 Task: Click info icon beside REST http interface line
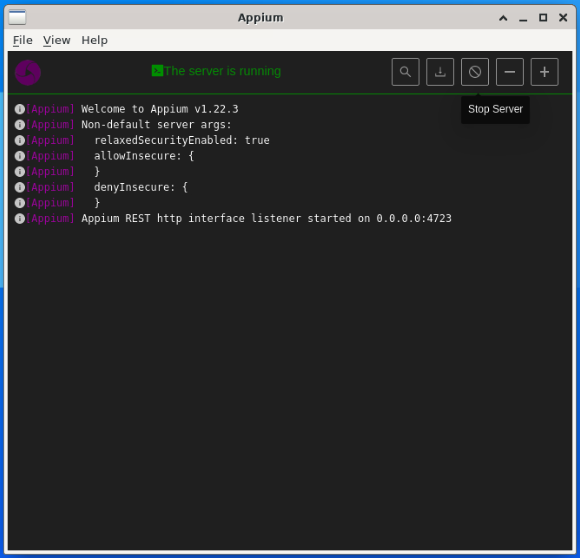tap(20, 219)
